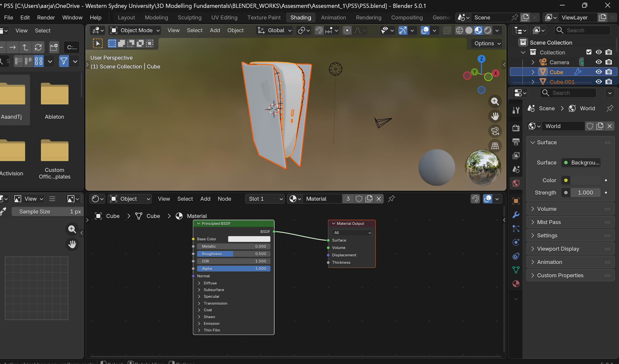Viewport: 619px width, 364px height.
Task: Select wireframe viewport shading mode
Action: (x=459, y=30)
